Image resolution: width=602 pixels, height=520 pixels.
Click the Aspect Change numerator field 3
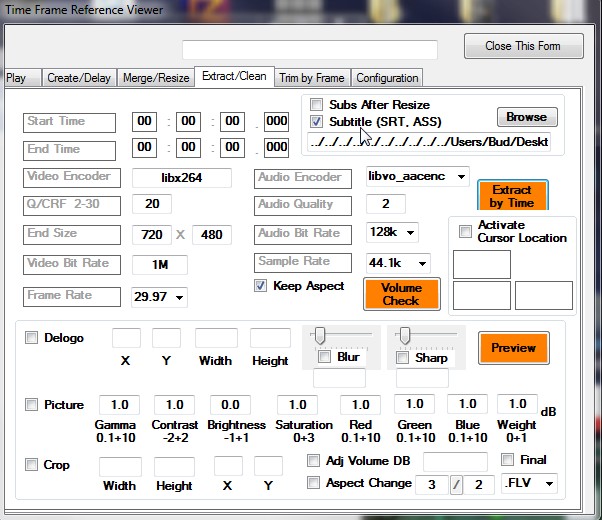(x=432, y=485)
